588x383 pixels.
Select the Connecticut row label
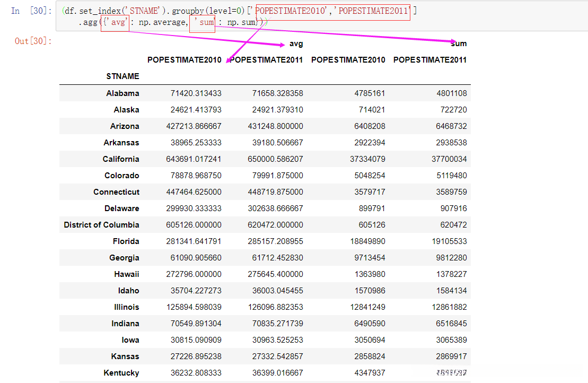(x=116, y=192)
